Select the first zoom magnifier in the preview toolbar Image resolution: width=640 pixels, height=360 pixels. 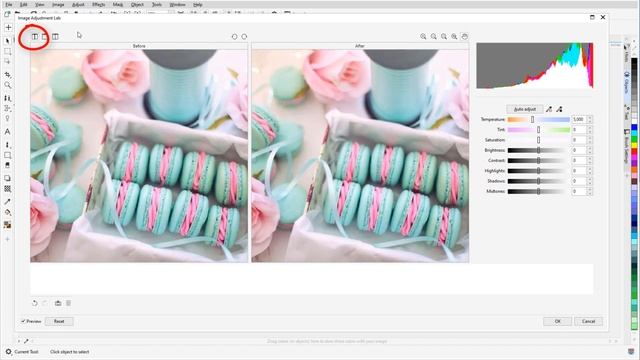(x=423, y=37)
